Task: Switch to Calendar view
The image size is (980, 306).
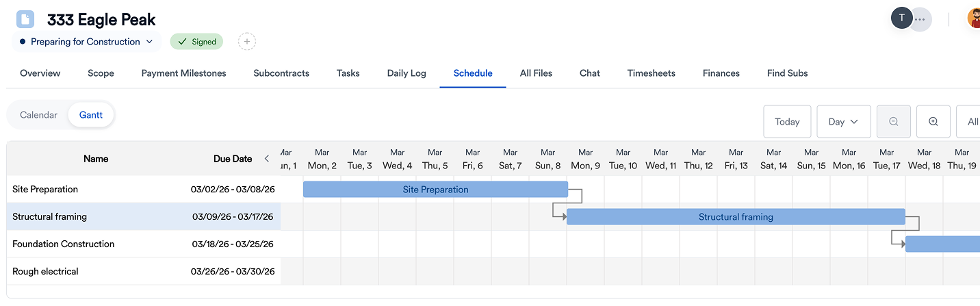Action: click(39, 115)
